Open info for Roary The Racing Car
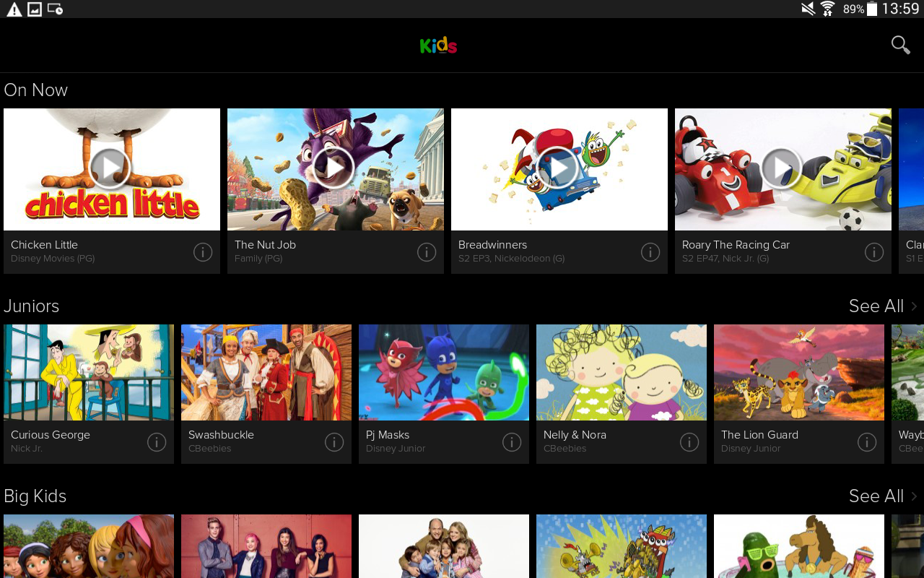This screenshot has height=578, width=924. pos(874,252)
